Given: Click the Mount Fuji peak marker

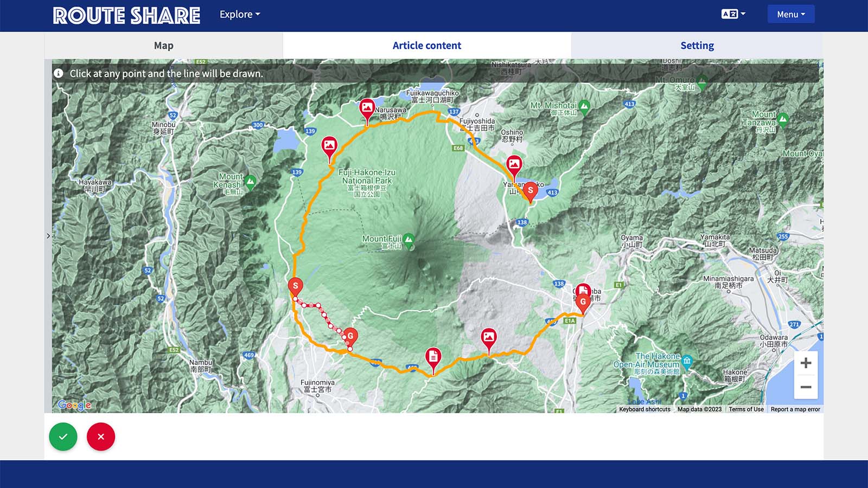Looking at the screenshot, I should click(409, 240).
